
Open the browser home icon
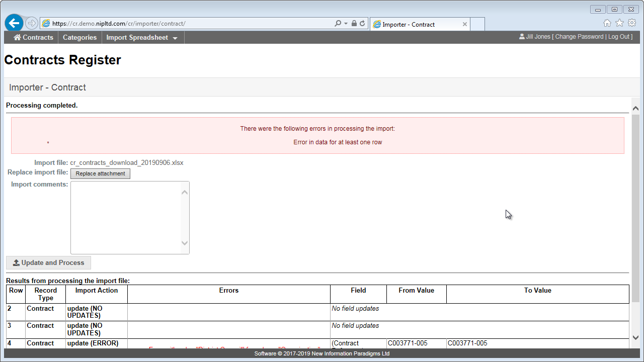pos(607,23)
